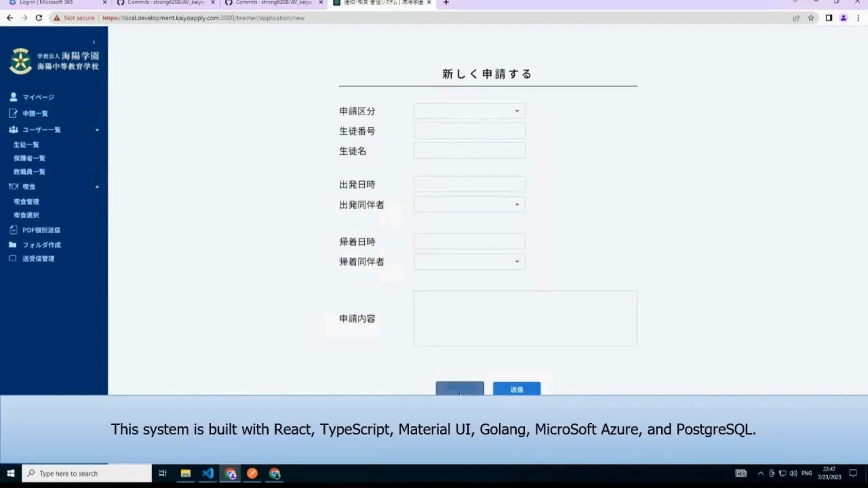
Task: Click the 送信 submit button
Action: click(517, 389)
